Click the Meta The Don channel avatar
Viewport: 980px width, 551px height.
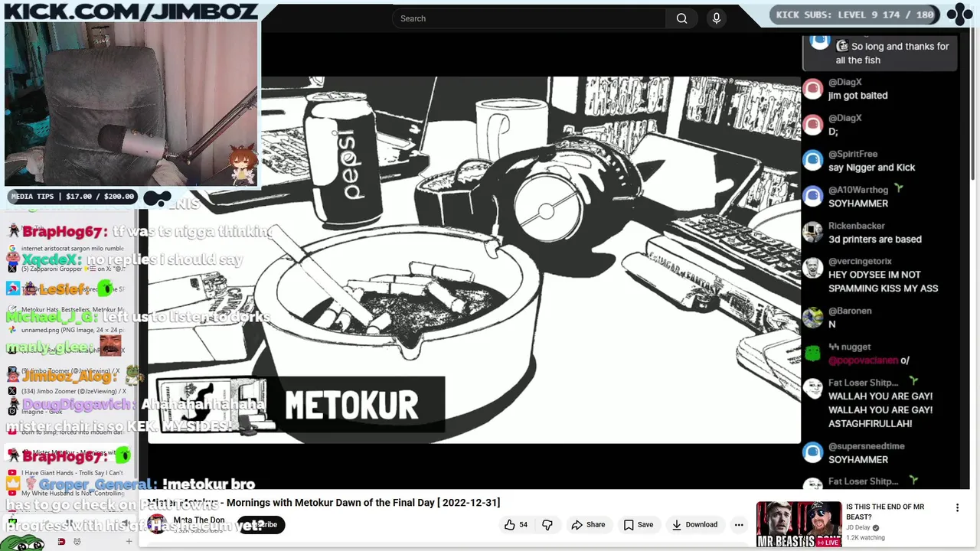157,524
